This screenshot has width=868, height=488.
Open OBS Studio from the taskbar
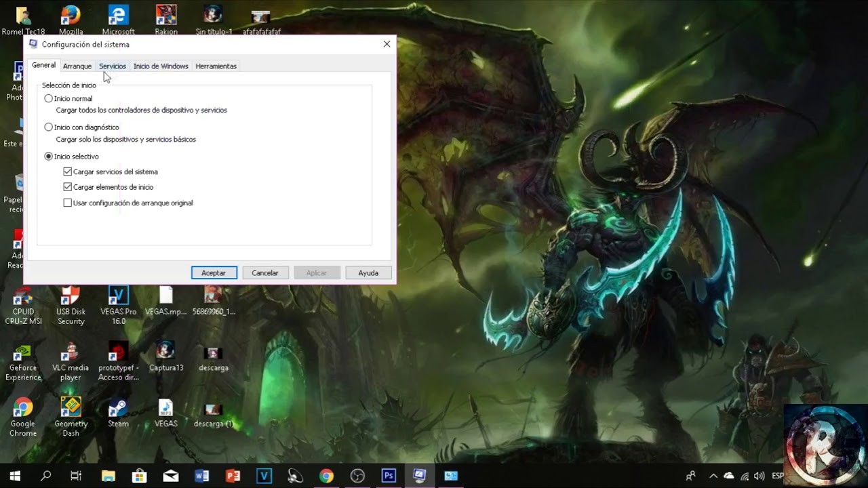click(357, 476)
